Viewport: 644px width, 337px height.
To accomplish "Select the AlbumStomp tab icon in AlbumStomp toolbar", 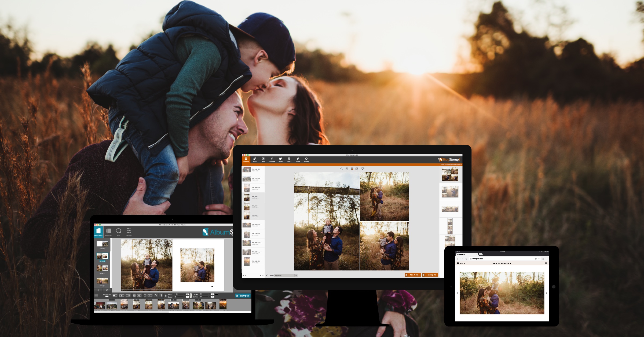I will (x=98, y=232).
